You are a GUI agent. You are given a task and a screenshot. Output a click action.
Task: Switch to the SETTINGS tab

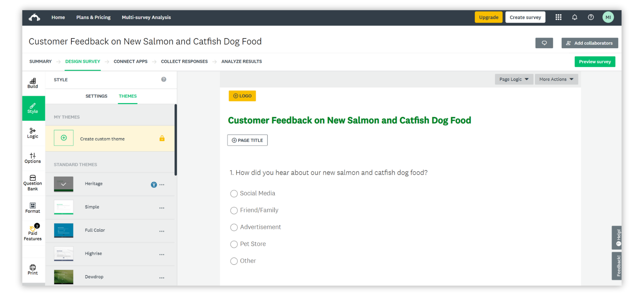pos(96,96)
